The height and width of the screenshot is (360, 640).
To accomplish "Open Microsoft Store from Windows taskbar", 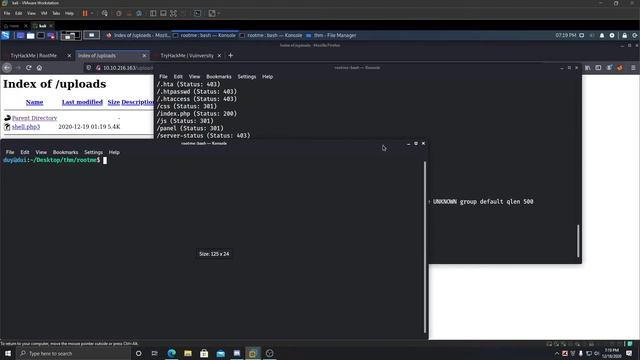I will [x=204, y=353].
